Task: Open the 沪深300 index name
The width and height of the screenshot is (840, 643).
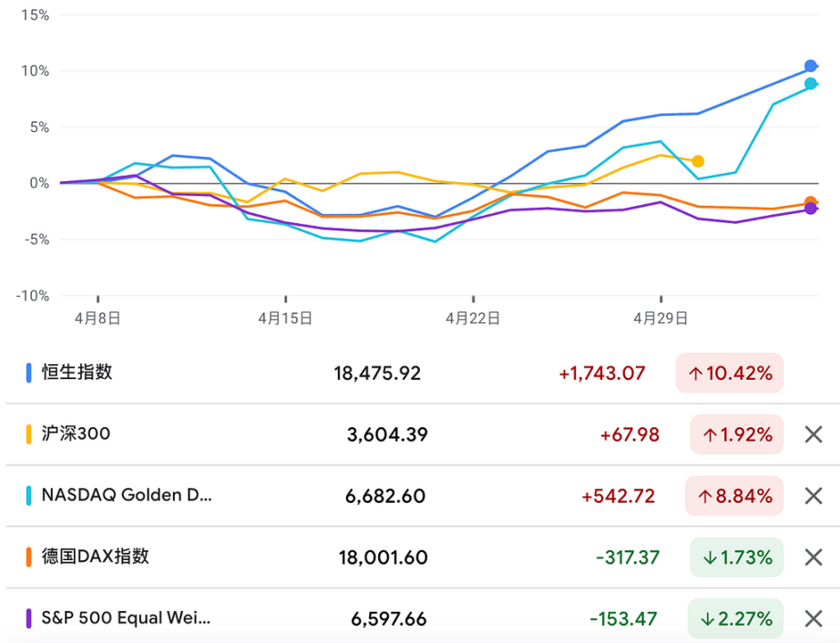Action: click(x=76, y=434)
